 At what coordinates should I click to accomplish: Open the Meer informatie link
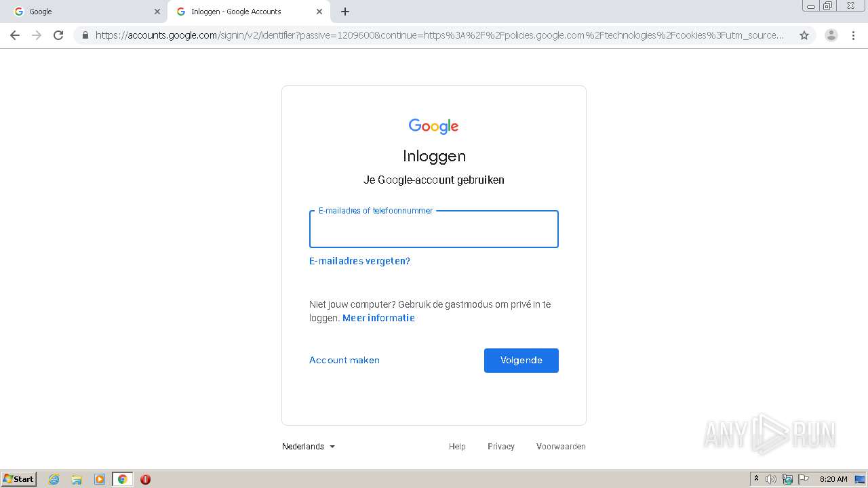pyautogui.click(x=378, y=318)
